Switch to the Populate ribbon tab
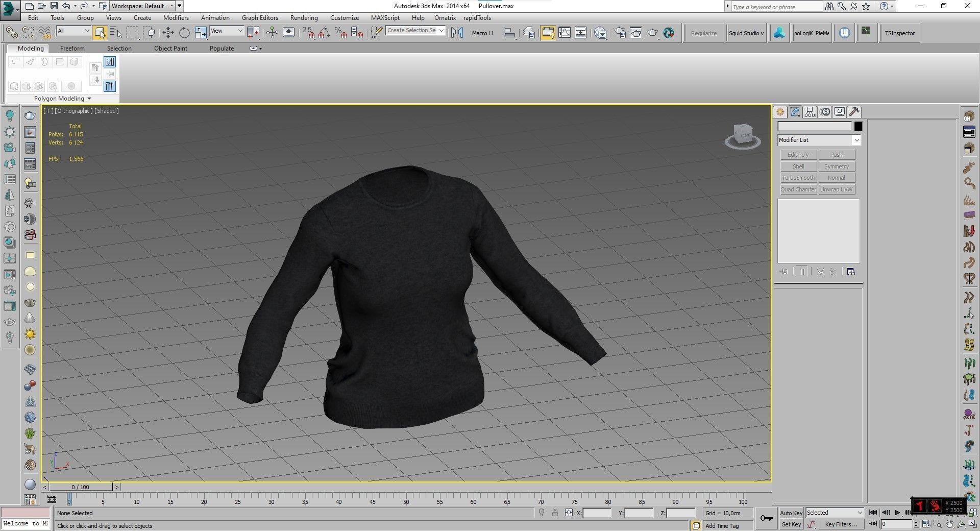 pos(222,49)
